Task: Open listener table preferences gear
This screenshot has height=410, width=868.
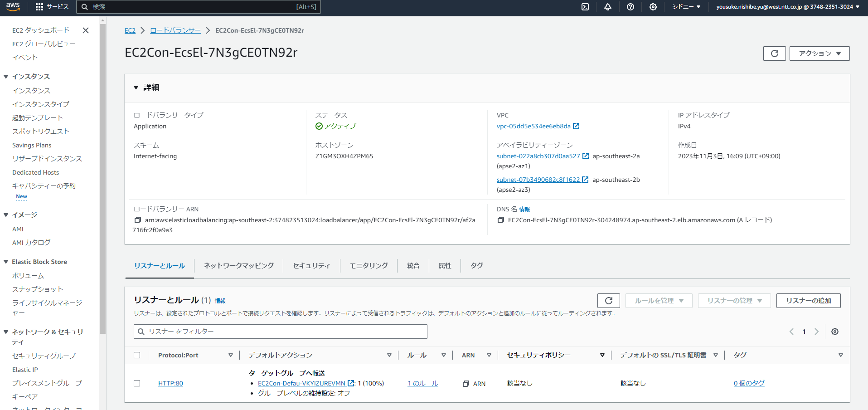Action: tap(835, 332)
